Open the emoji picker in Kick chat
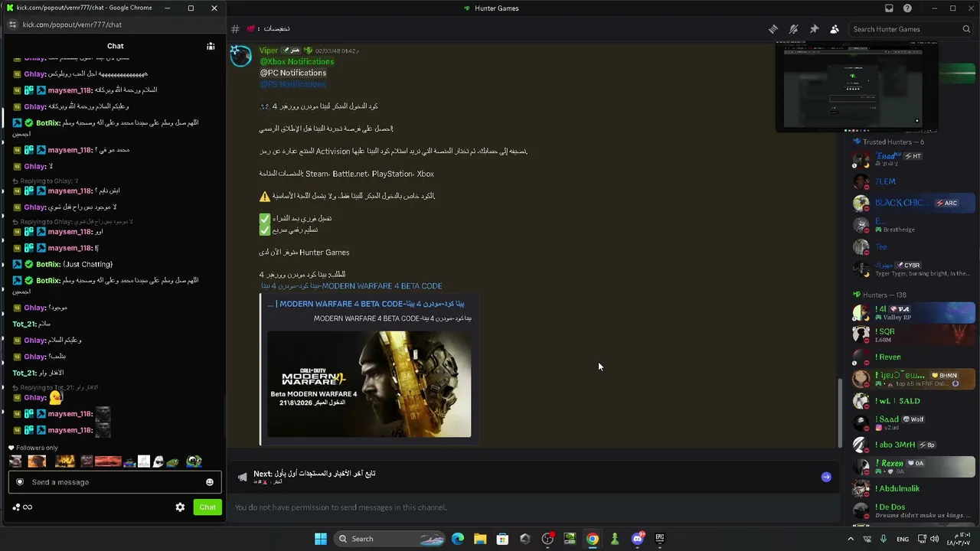The height and width of the screenshot is (551, 980). click(x=209, y=482)
